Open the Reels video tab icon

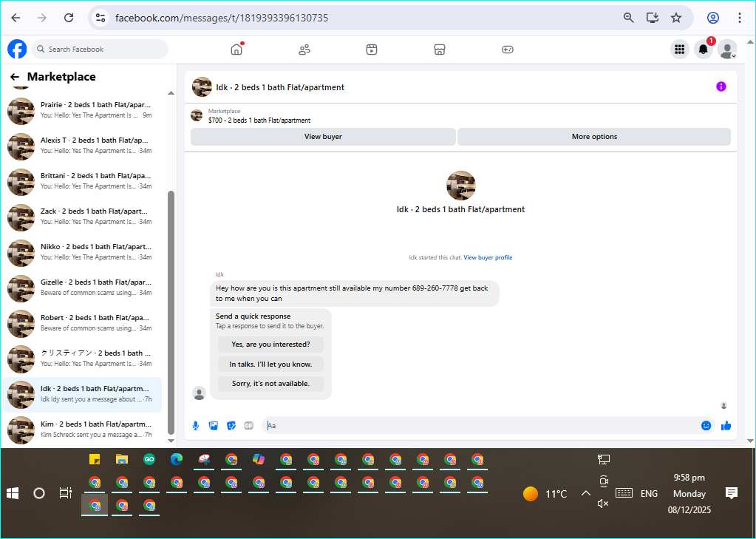point(372,50)
